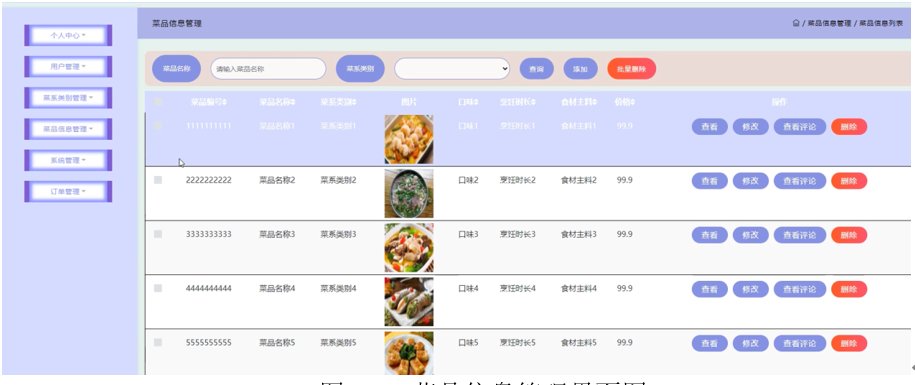Click 查看 for 菜品名称4 row
Viewport: 915px width, 385px height.
pyautogui.click(x=710, y=289)
